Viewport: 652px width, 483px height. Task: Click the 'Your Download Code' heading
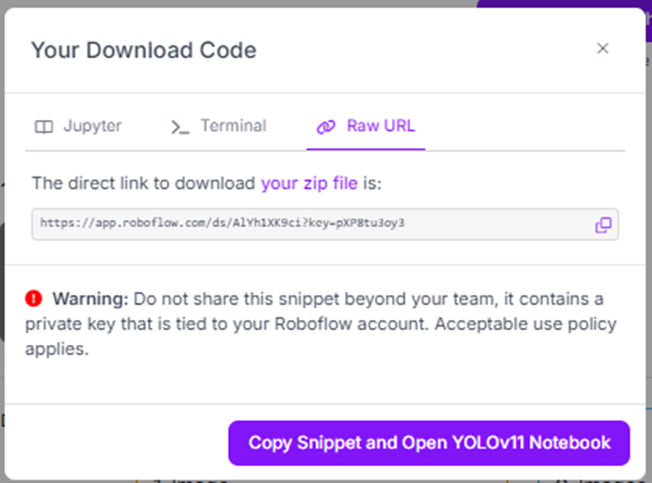[144, 50]
